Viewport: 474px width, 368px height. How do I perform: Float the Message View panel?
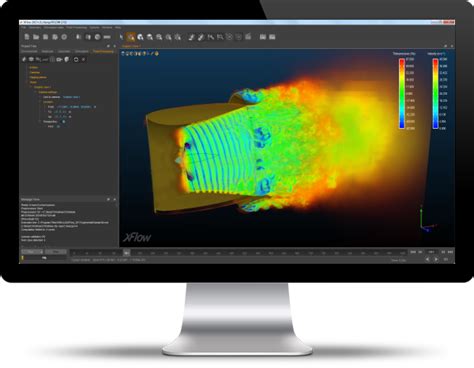pos(108,199)
